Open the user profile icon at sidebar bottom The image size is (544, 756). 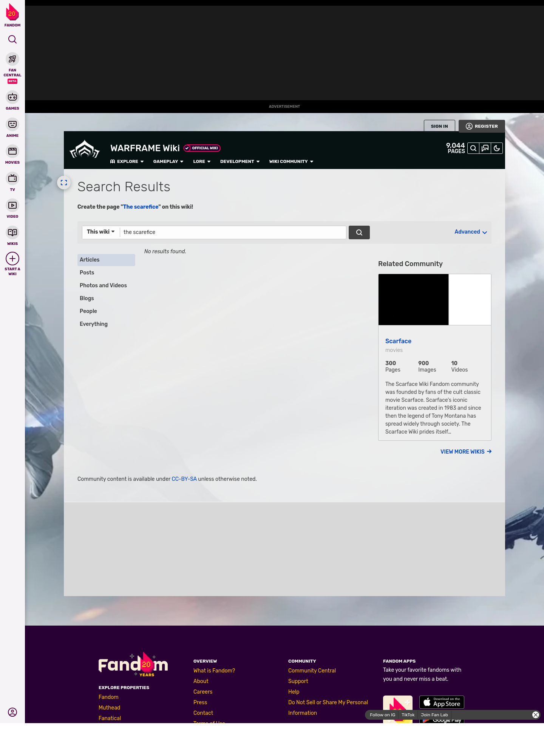[12, 712]
